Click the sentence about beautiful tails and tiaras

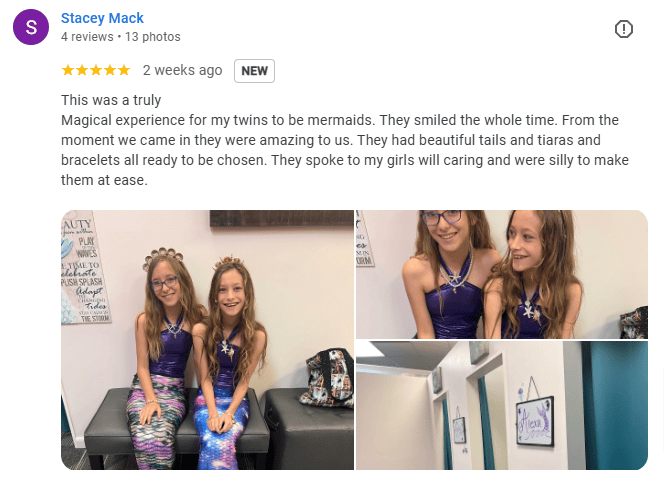479,141
